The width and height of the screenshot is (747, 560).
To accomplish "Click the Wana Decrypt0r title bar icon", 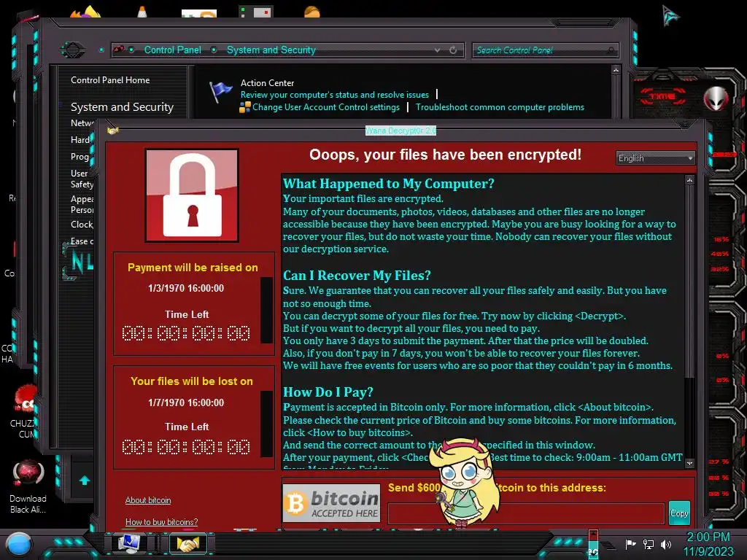I will (112, 131).
